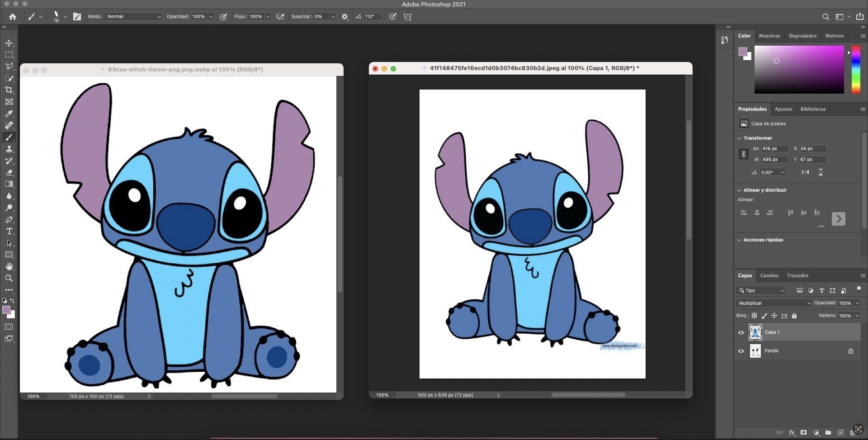This screenshot has height=440, width=868.
Task: Select the Quick Selection tool
Action: tap(9, 78)
